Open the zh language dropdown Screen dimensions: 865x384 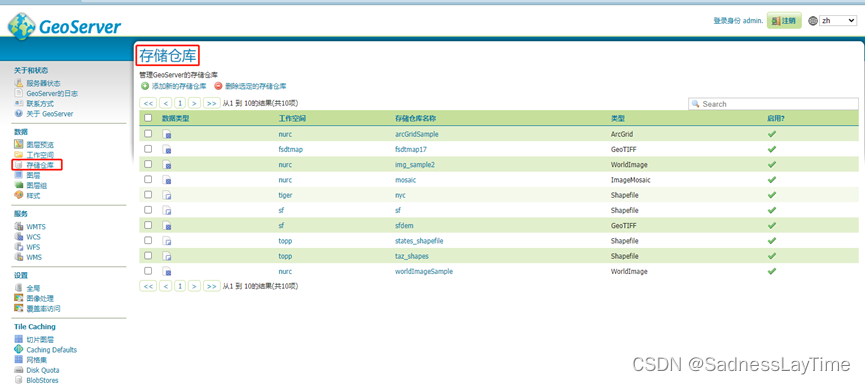pos(838,20)
